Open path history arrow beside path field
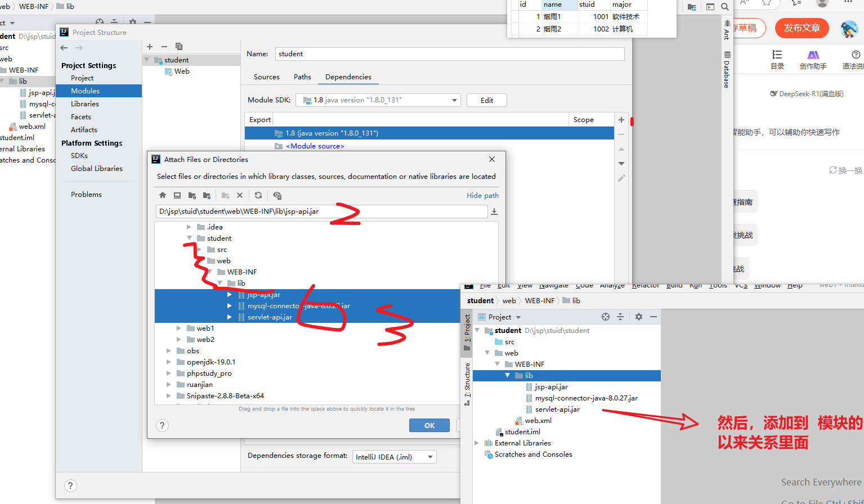 494,211
